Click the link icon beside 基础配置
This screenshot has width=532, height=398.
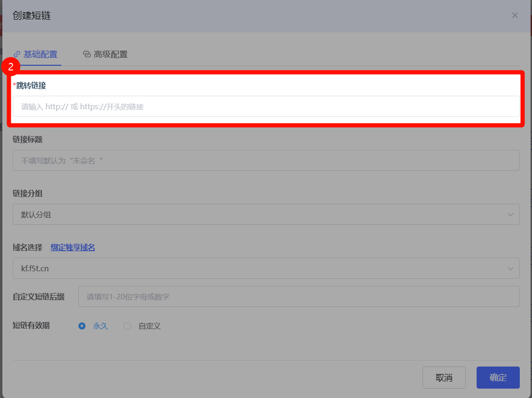pos(17,54)
